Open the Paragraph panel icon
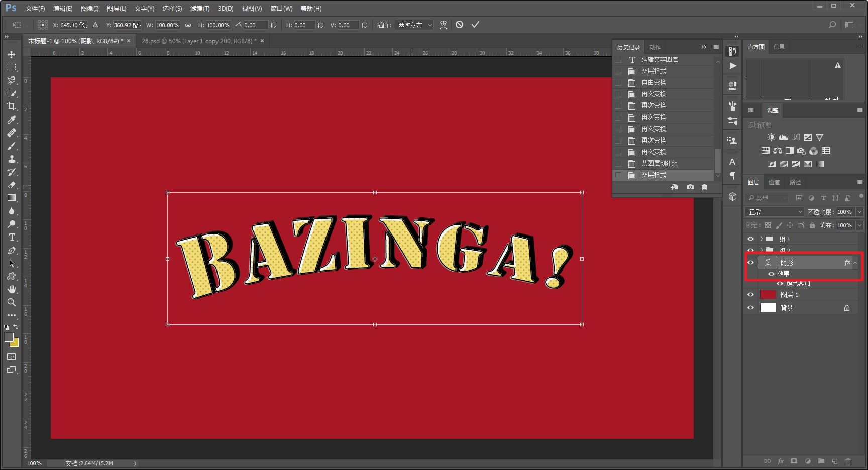 pos(733,176)
